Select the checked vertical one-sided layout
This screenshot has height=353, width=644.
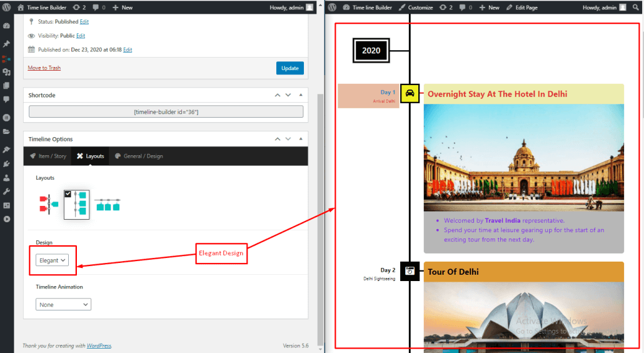(77, 205)
